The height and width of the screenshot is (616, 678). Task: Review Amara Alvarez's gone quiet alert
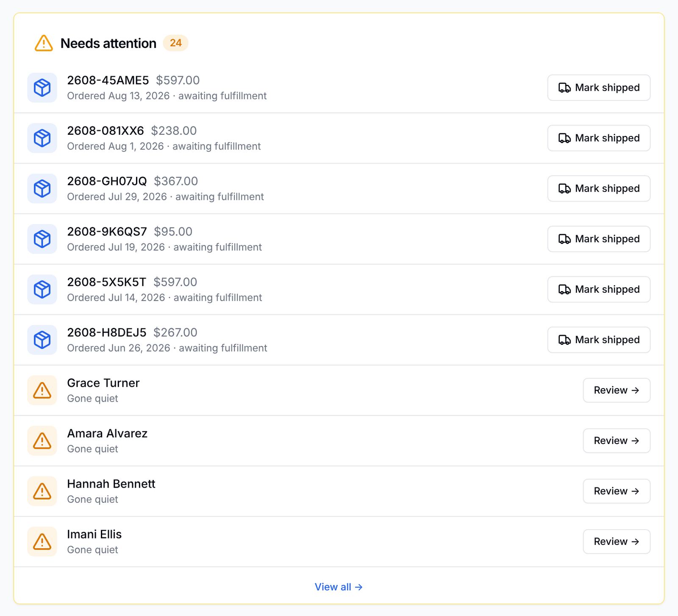coord(617,441)
